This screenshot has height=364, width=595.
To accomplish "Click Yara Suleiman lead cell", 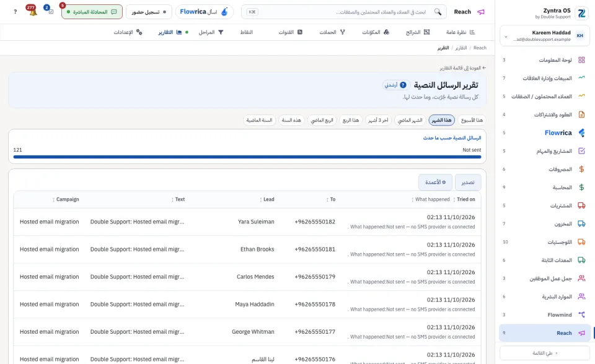I will point(256,222).
